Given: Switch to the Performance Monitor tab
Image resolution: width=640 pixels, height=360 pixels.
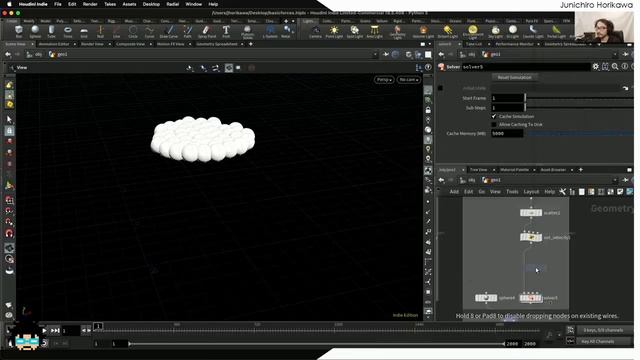Looking at the screenshot, I should (514, 44).
